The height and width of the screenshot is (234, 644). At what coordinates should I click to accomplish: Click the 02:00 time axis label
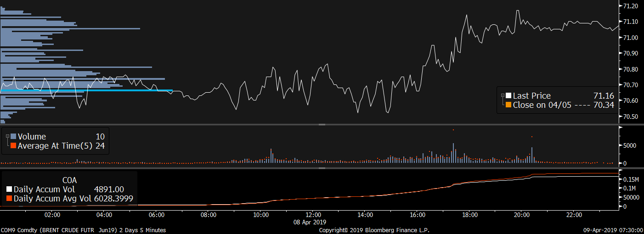(x=53, y=215)
